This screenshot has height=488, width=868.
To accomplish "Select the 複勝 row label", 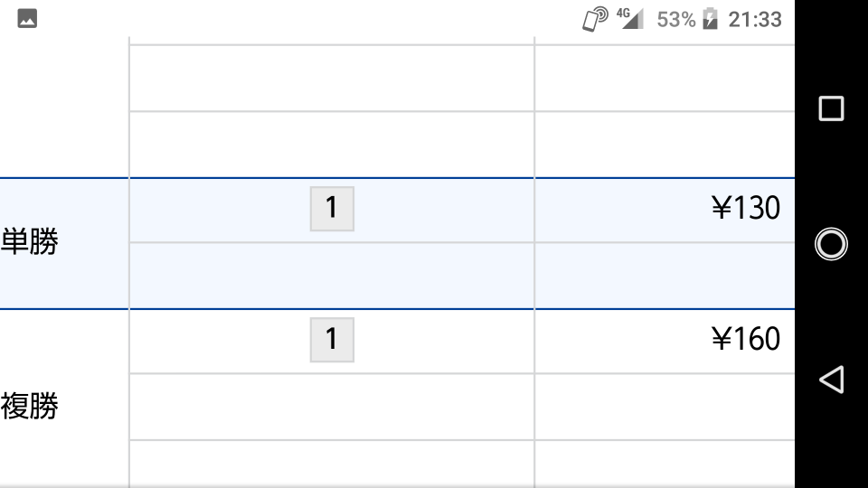I will (x=29, y=406).
